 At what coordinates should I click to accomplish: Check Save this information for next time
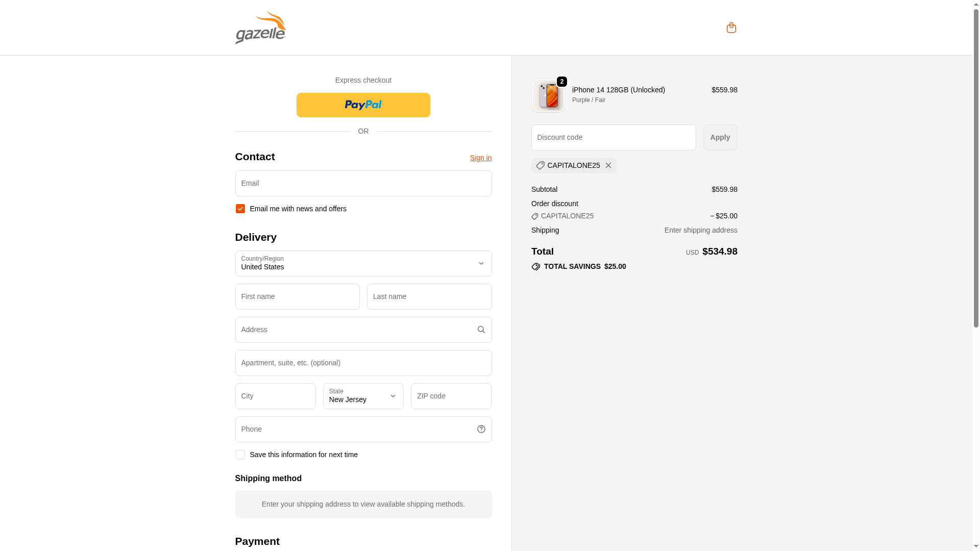click(240, 455)
